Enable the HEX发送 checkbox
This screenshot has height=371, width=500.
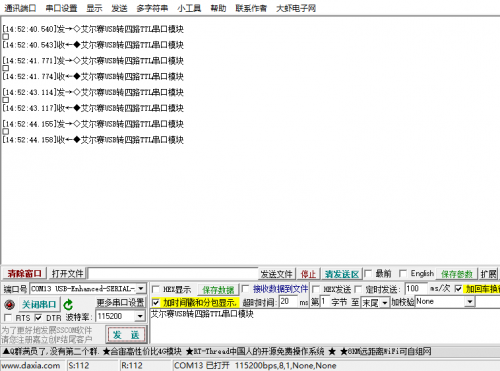tap(316, 289)
